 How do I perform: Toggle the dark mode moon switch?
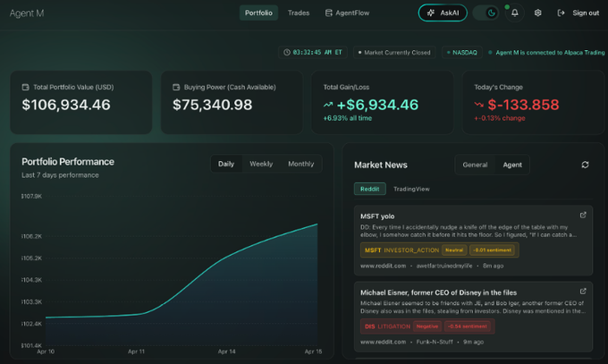[x=486, y=13]
